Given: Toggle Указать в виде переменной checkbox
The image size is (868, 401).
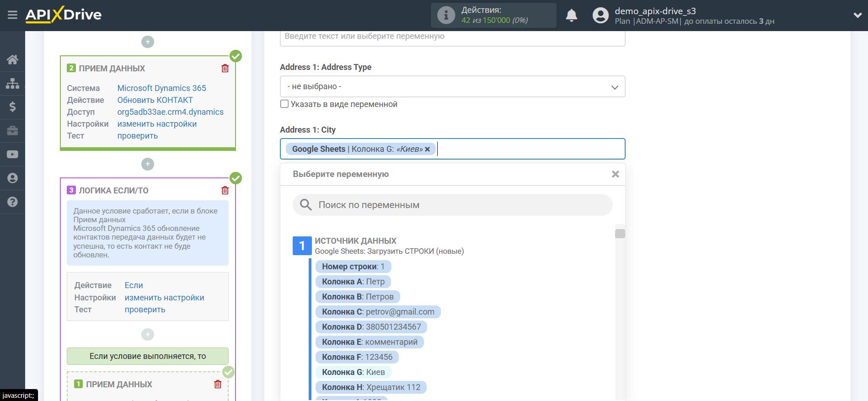Looking at the screenshot, I should pyautogui.click(x=284, y=104).
